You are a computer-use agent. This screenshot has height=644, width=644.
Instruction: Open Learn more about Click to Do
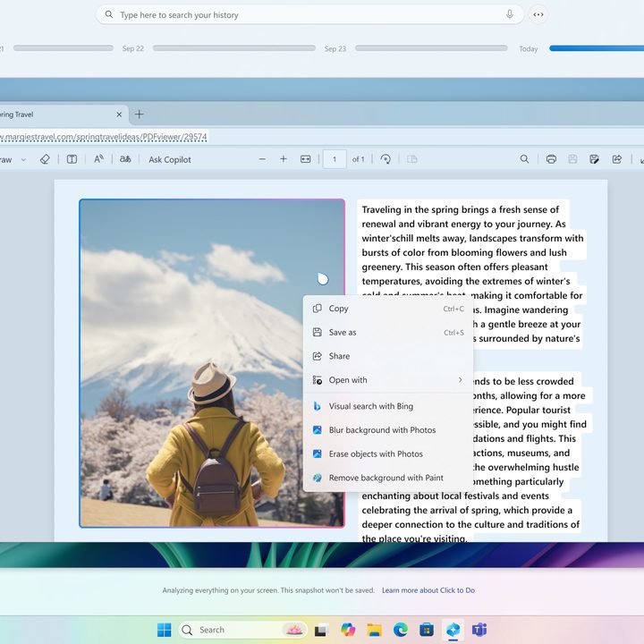coord(428,590)
